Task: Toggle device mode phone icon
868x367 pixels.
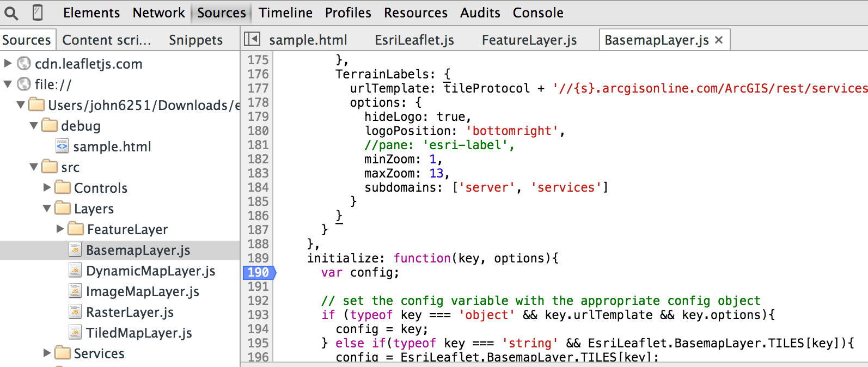Action: tap(38, 13)
